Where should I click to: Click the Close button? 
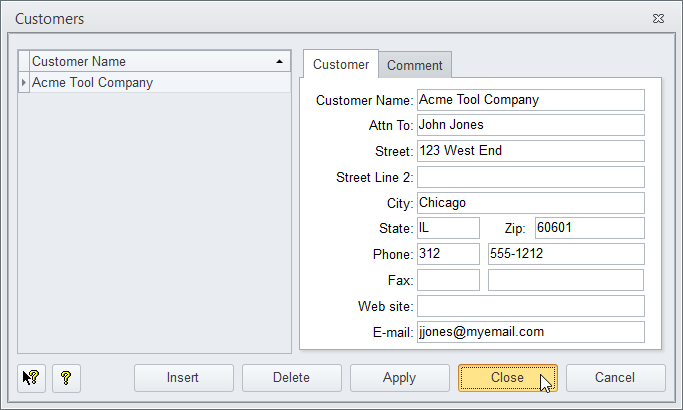tap(507, 378)
